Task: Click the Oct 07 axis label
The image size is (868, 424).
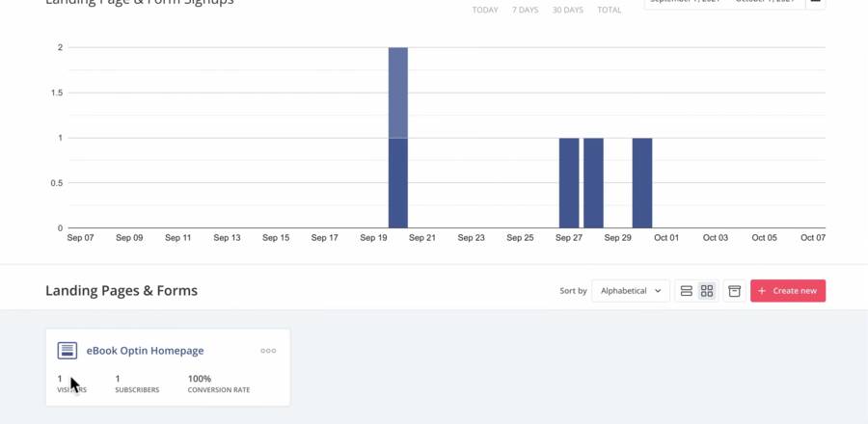Action: (x=813, y=238)
